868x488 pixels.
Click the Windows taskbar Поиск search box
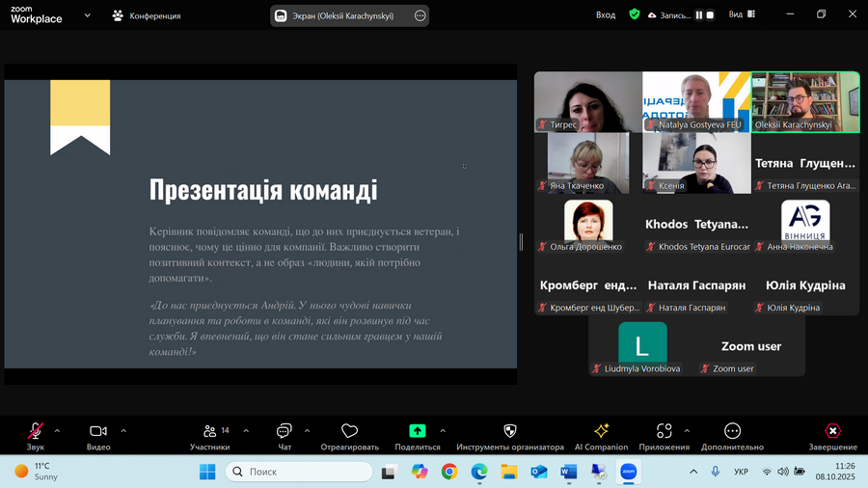299,472
